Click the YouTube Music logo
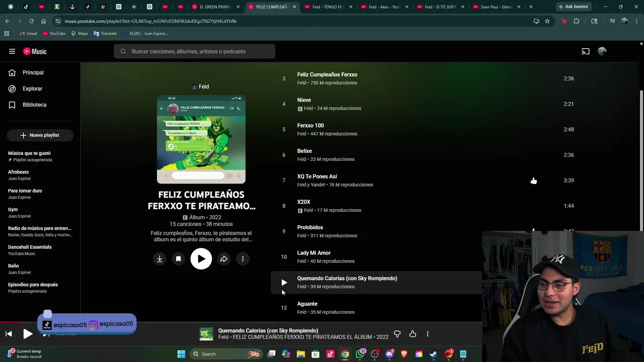Image resolution: width=644 pixels, height=362 pixels. coord(35,51)
